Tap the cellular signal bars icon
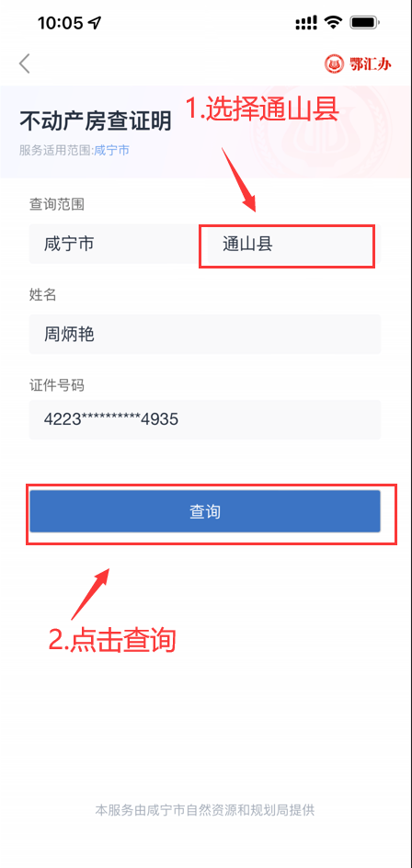412x868 pixels. click(306, 23)
